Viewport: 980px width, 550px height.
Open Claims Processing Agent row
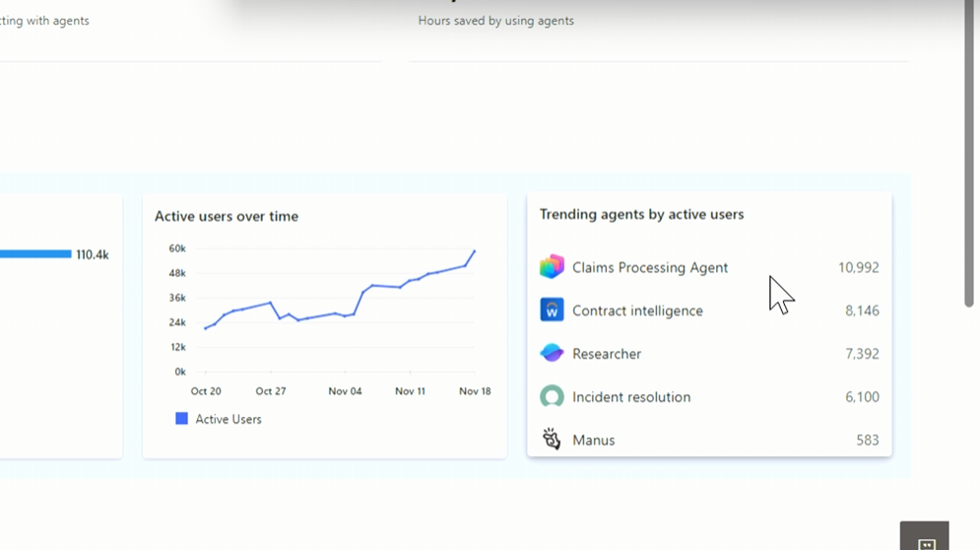[x=709, y=267]
